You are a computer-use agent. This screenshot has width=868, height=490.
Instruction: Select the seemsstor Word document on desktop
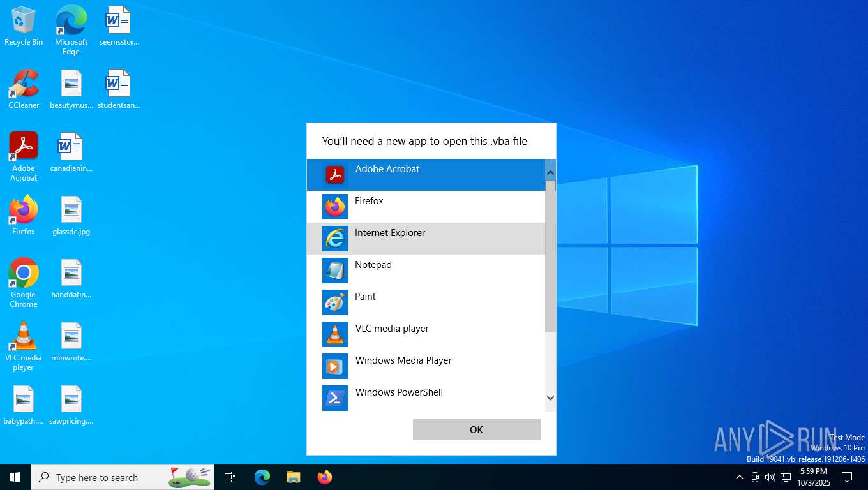pyautogui.click(x=119, y=26)
